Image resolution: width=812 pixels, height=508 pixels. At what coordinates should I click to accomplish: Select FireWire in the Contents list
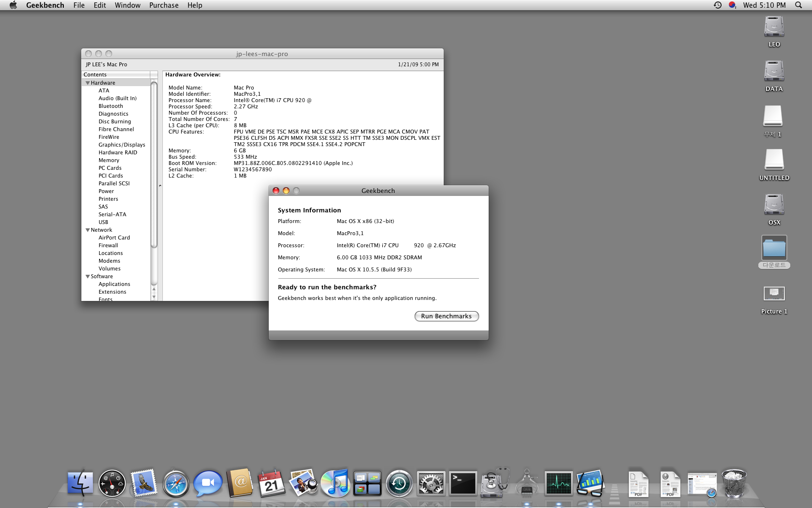[109, 137]
